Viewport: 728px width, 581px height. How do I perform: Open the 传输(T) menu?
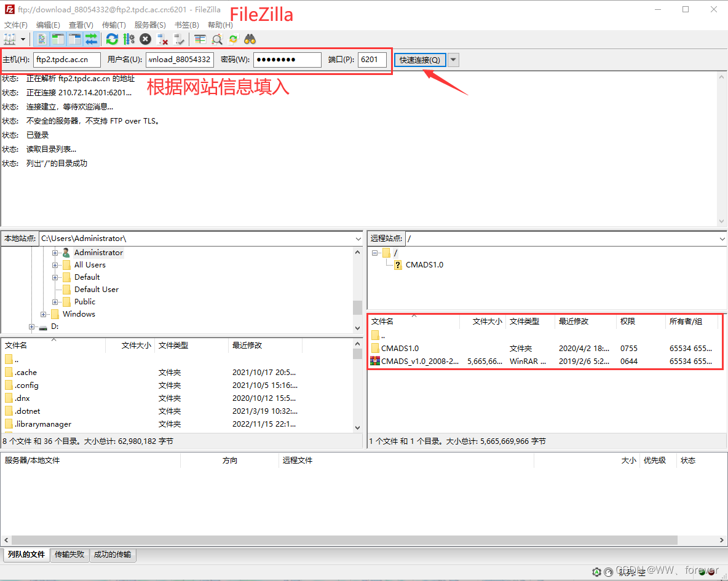(114, 25)
